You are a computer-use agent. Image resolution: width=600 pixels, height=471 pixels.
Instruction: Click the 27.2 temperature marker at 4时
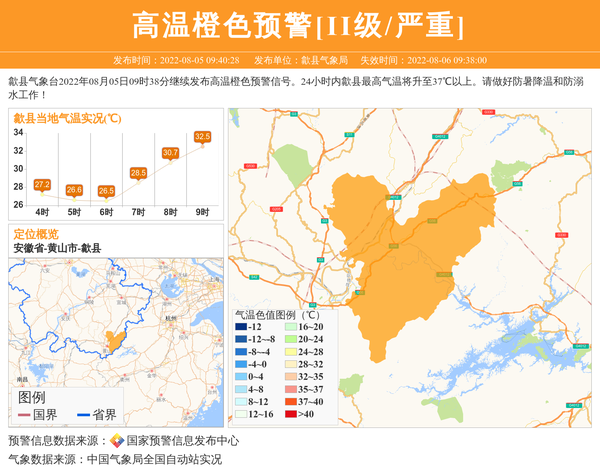(x=42, y=185)
